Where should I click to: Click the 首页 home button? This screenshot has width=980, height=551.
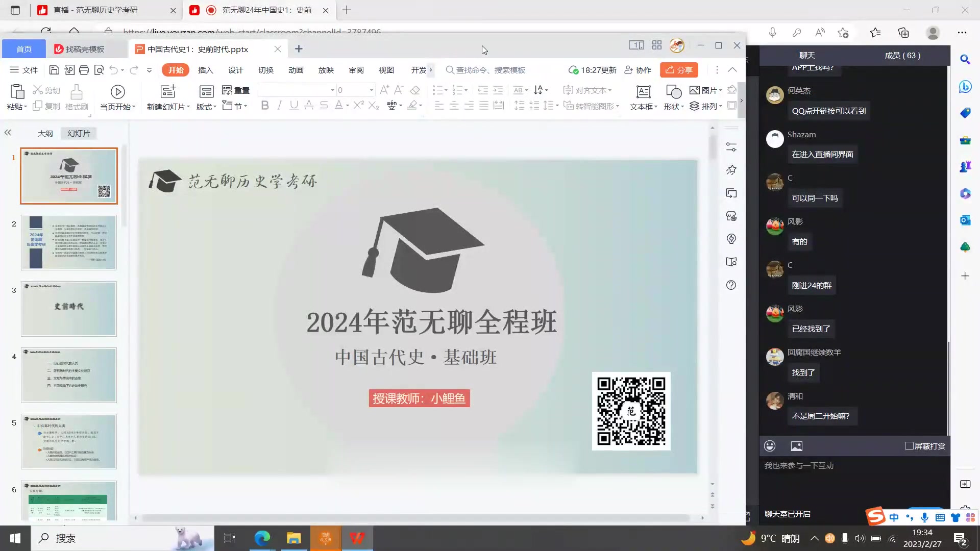[x=24, y=49]
